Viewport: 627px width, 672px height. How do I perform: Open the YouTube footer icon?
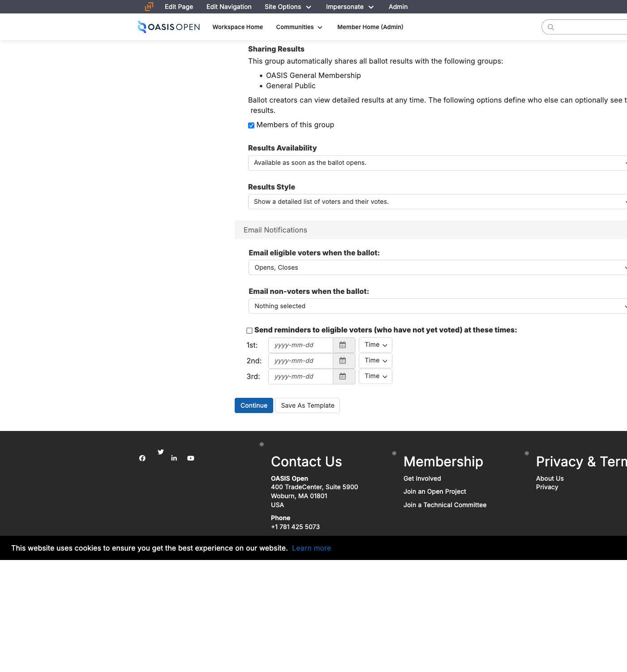(191, 458)
